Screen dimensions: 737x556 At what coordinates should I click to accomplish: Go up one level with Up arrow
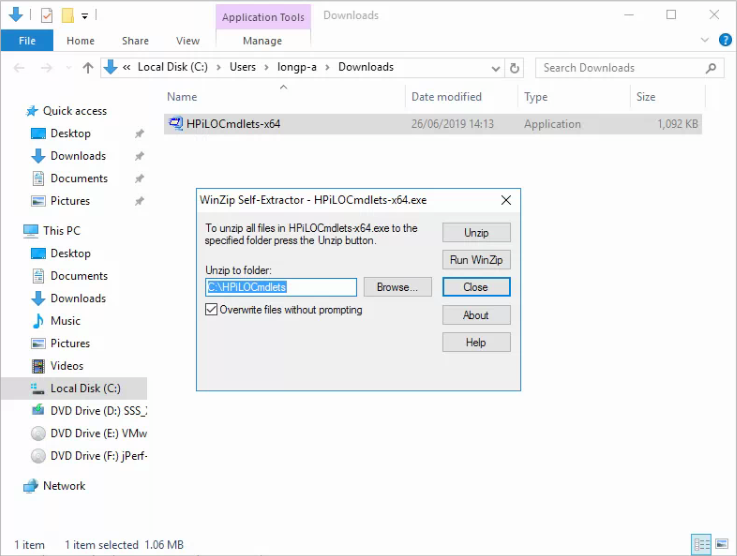pyautogui.click(x=88, y=68)
